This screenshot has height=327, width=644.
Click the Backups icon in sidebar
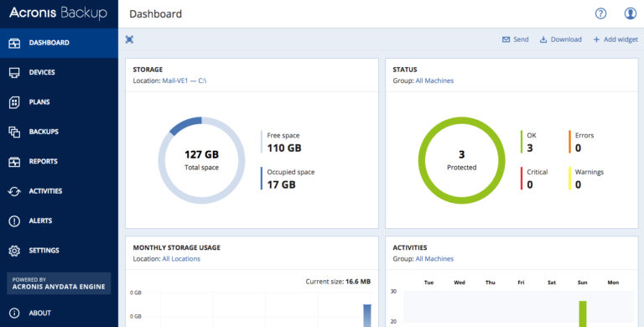[14, 132]
